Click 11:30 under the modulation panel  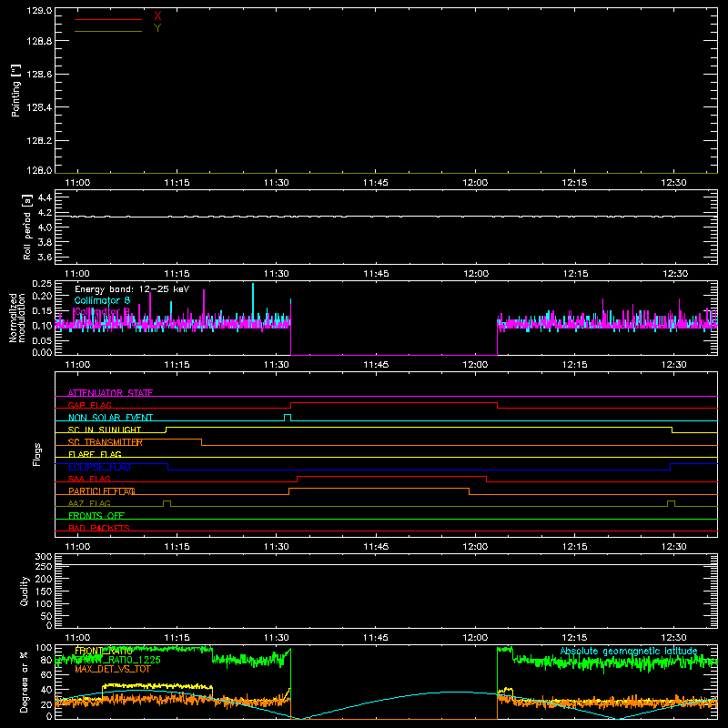click(x=277, y=365)
